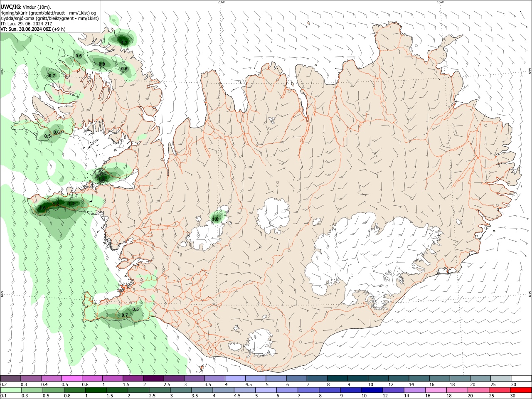The width and height of the screenshot is (532, 399).
Task: Click the '1.0' precipitation value in central Iceland
Action: point(215,219)
